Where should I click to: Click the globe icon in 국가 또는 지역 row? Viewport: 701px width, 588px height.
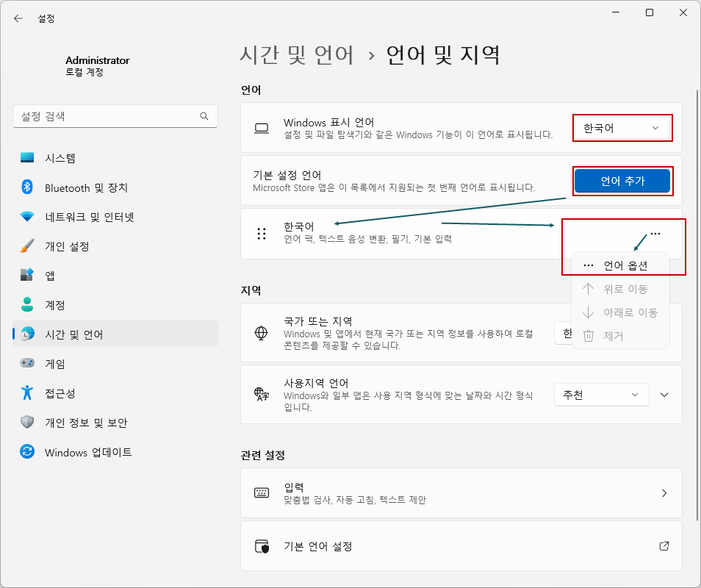(261, 333)
